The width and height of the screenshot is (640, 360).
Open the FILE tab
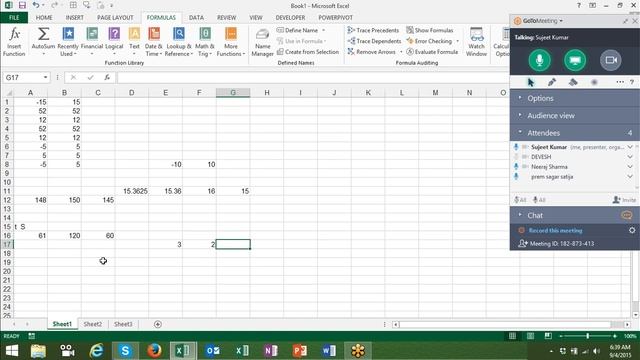coord(14,18)
